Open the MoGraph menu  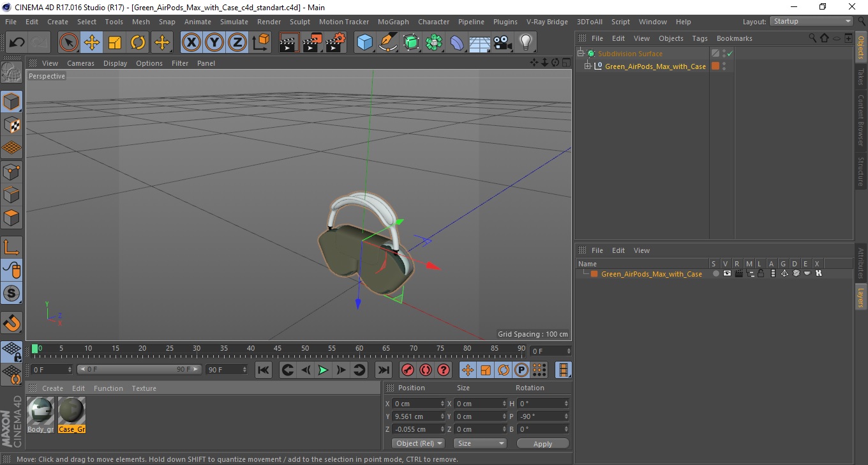393,22
